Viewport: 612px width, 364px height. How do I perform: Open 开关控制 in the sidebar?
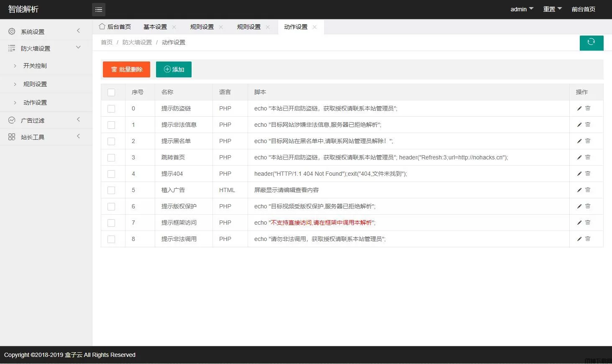click(x=35, y=66)
